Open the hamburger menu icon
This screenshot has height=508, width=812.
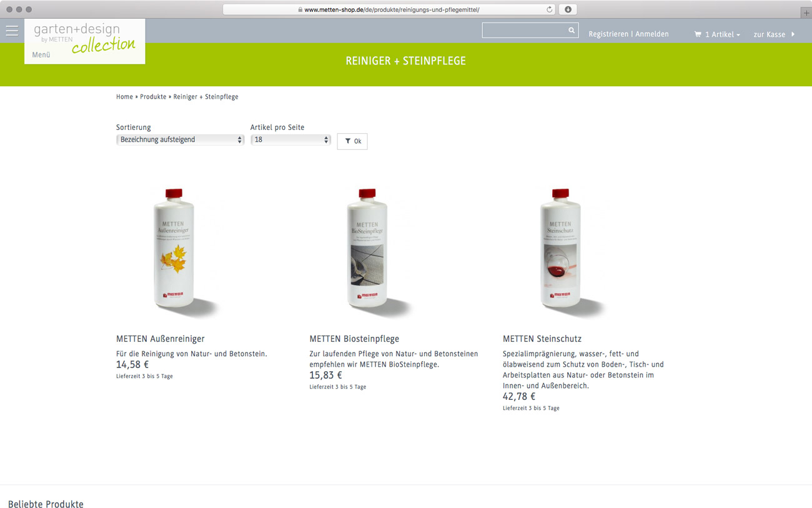[x=12, y=31]
